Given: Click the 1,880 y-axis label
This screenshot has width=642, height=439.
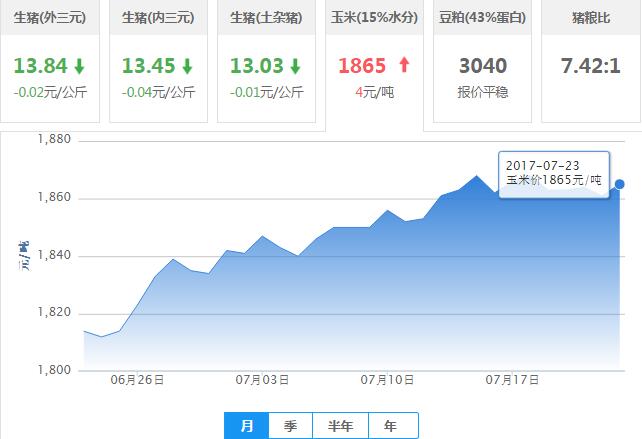Looking at the screenshot, I should (x=54, y=139).
